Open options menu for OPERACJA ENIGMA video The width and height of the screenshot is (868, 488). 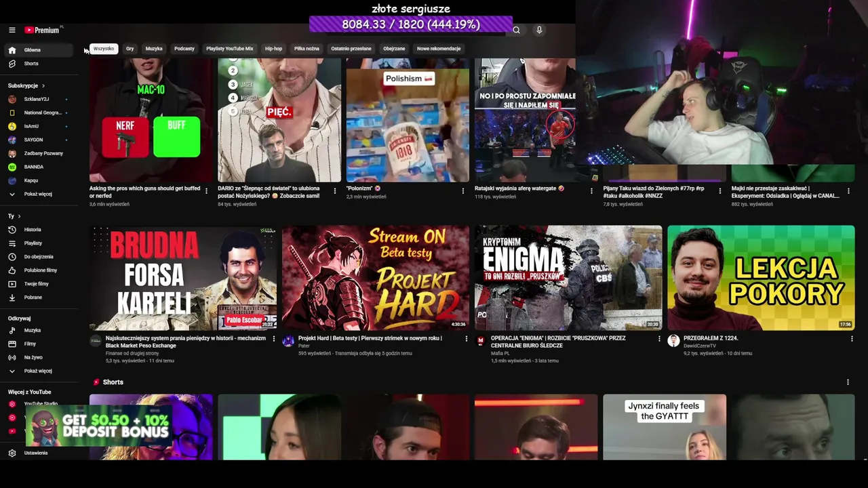click(658, 339)
